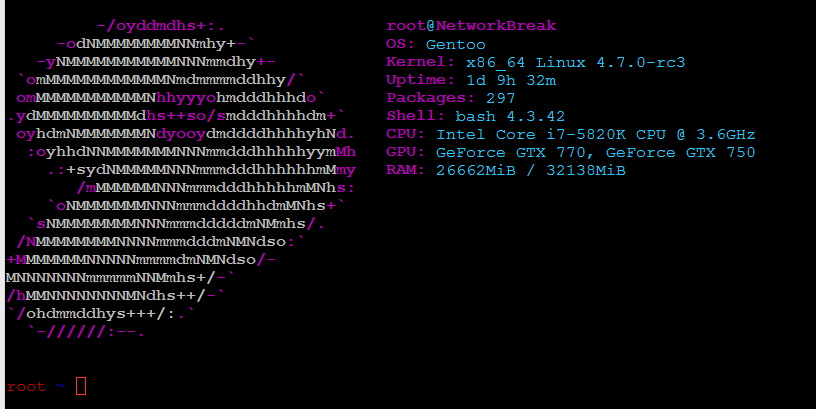
Task: Click the 'CPU:' label
Action: [x=405, y=134]
